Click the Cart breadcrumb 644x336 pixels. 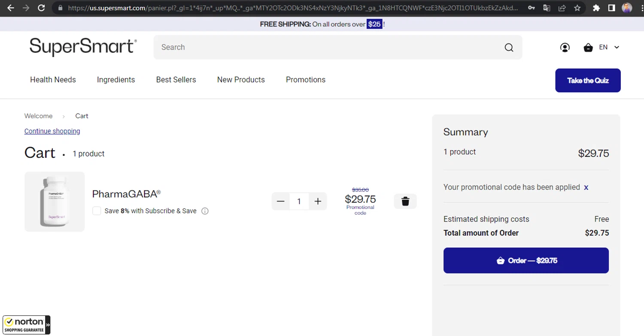click(x=82, y=116)
